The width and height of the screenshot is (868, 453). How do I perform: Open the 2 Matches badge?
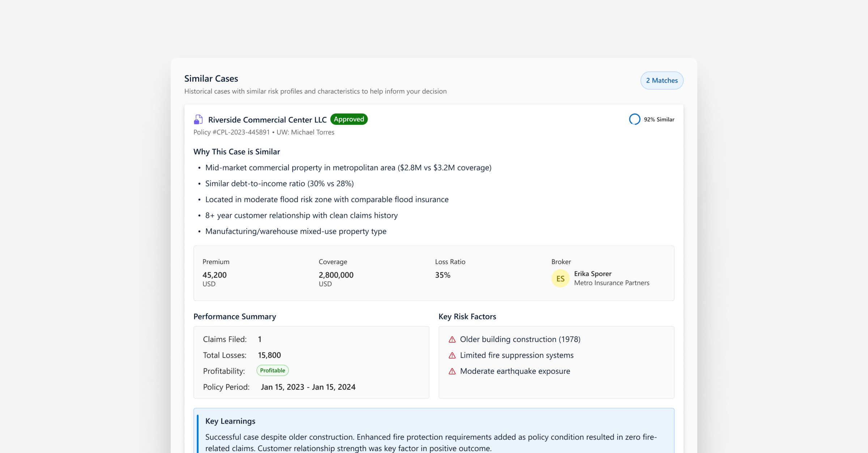click(x=661, y=80)
